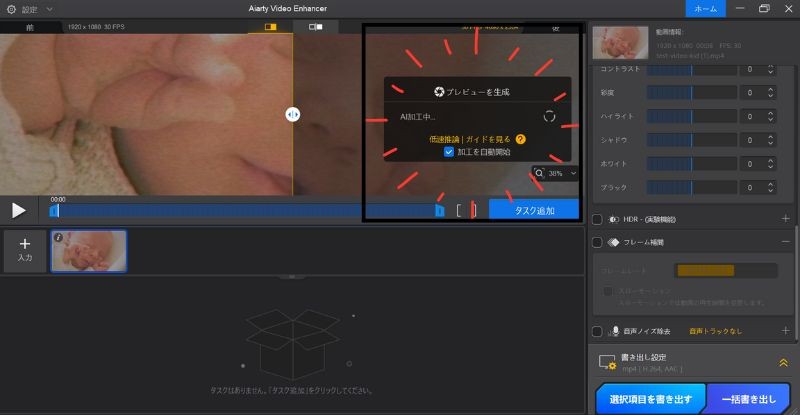Viewport: 800px width, 415px height.
Task: Switch to split-slider compare view icon
Action: pos(271,27)
